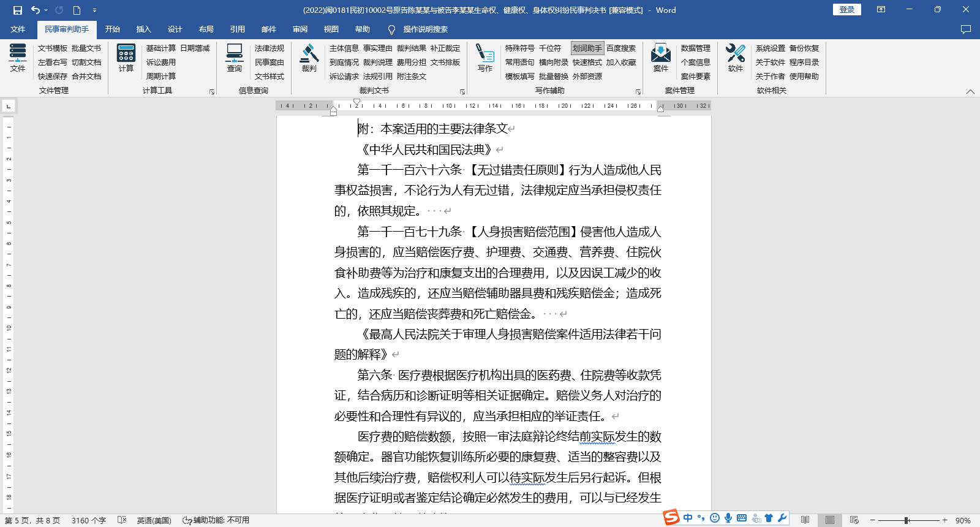Click the input method soft keyboard icon

pos(742,518)
